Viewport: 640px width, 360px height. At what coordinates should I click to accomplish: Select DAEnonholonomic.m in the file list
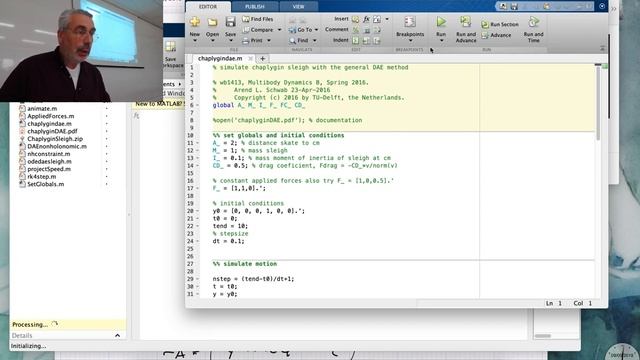click(x=57, y=146)
